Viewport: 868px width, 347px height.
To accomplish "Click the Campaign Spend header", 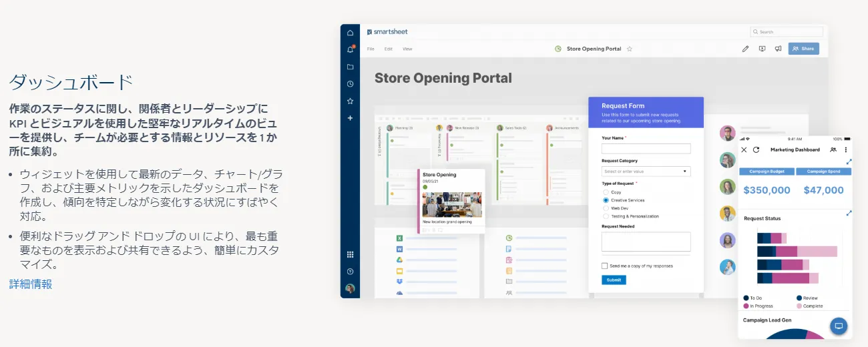I will (x=823, y=171).
